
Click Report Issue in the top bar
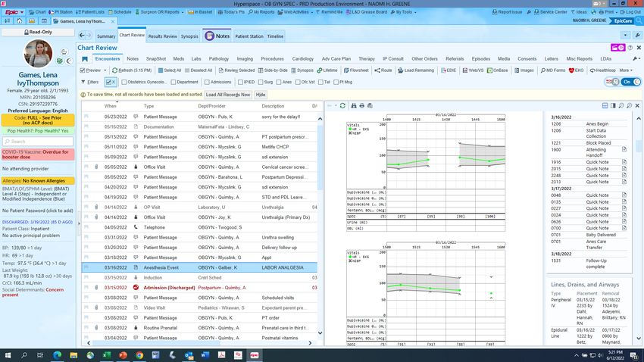tap(507, 12)
